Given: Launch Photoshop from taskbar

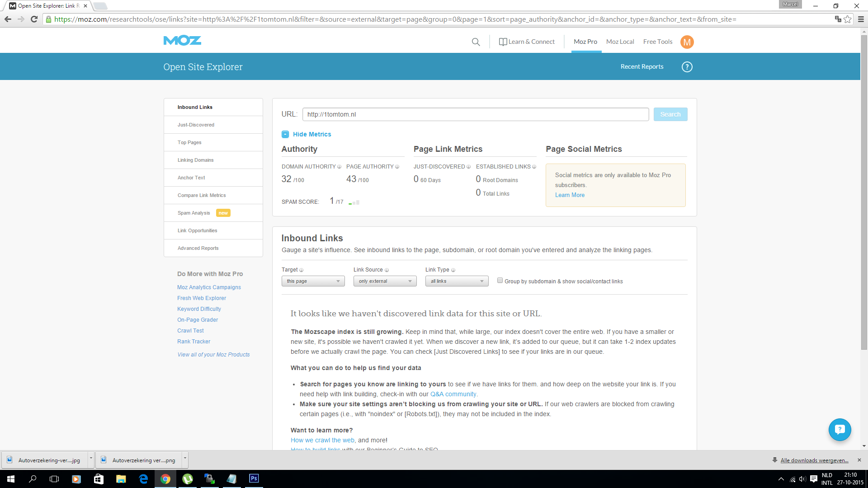Looking at the screenshot, I should click(x=254, y=479).
